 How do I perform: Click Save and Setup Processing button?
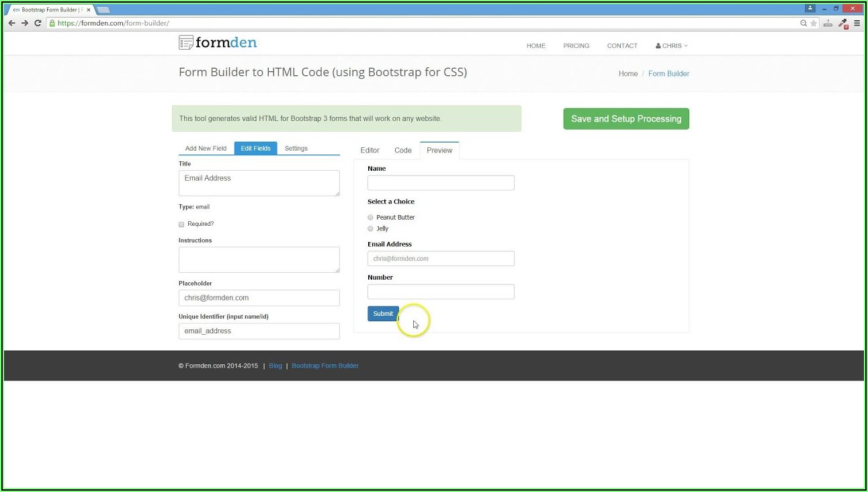(x=625, y=119)
